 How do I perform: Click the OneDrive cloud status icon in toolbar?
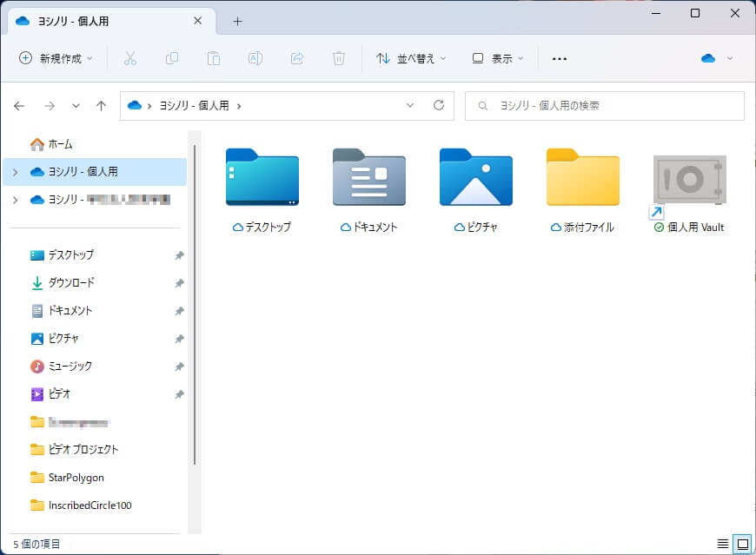708,58
